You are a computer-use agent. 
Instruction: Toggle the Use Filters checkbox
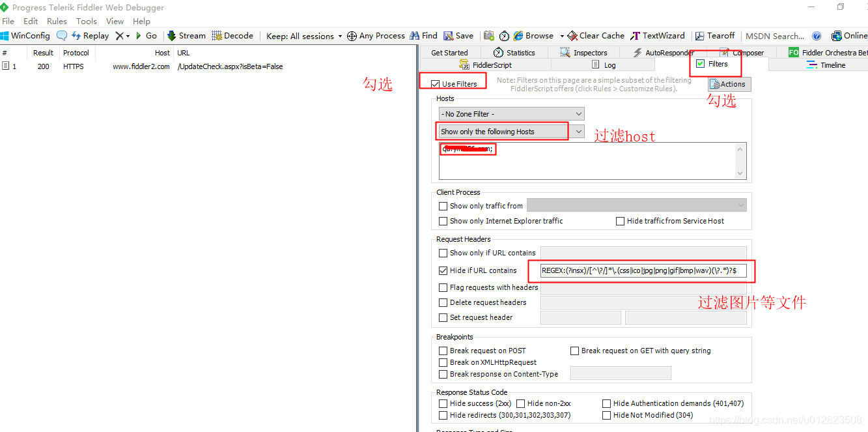[x=435, y=84]
